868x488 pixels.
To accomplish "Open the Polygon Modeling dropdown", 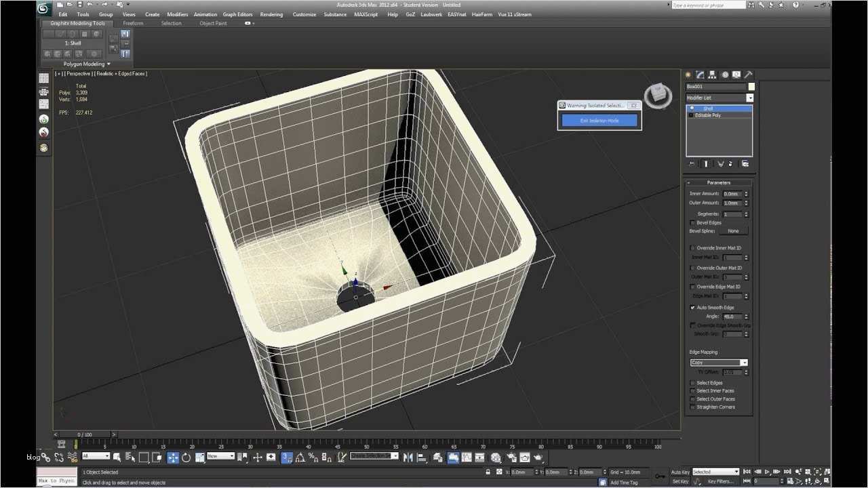I will [x=87, y=64].
